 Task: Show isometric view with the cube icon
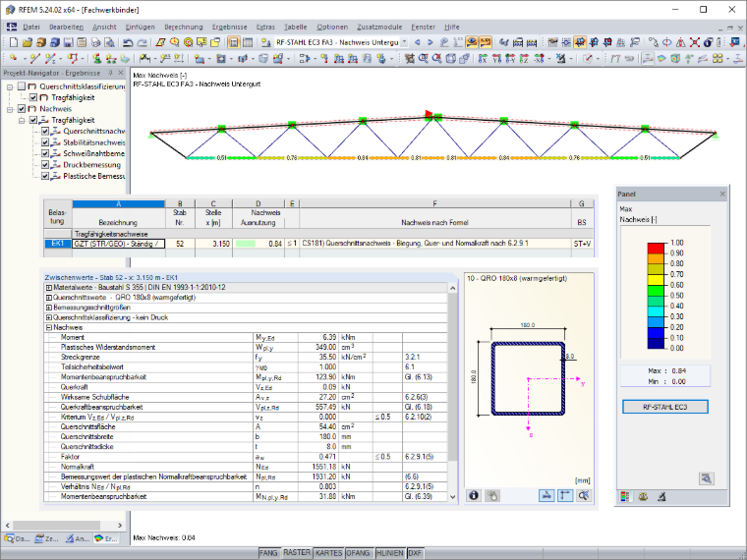point(450,58)
